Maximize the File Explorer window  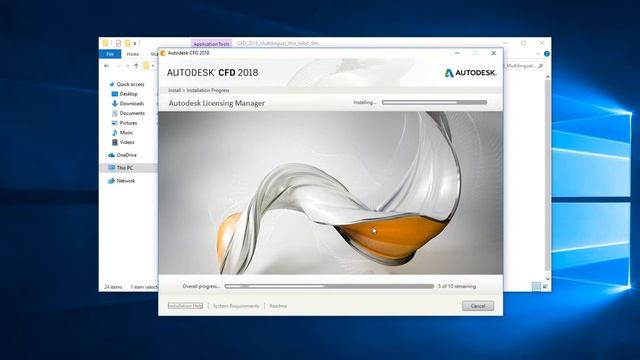[524, 43]
